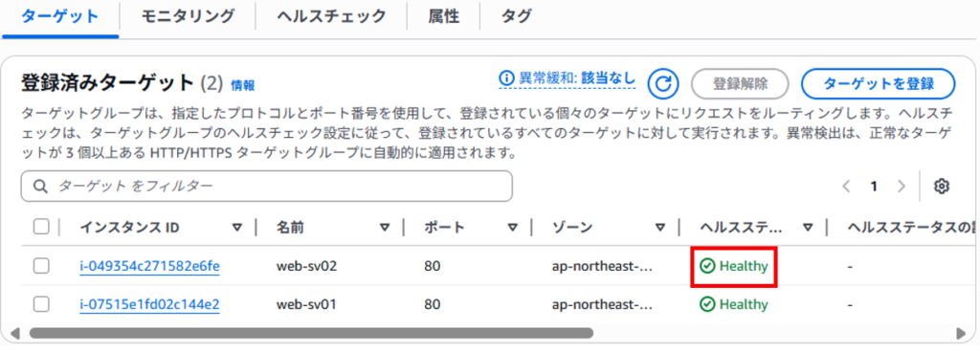Screen dimensions: 980x354
Task: Click the scroll-left arrow of horizontal scrollbar
Action: (15, 333)
